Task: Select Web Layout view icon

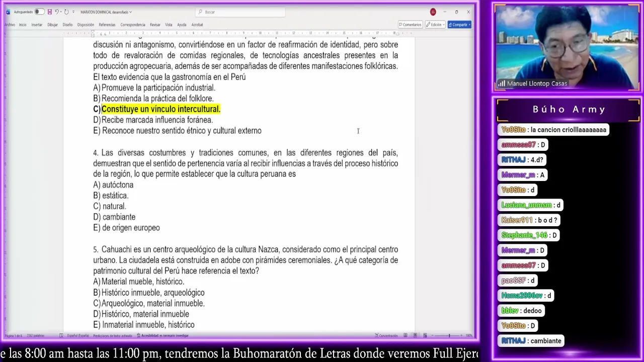Action: click(x=425, y=335)
